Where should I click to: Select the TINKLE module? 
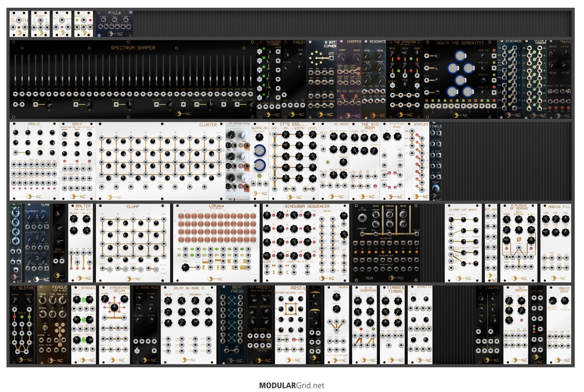pos(436,161)
